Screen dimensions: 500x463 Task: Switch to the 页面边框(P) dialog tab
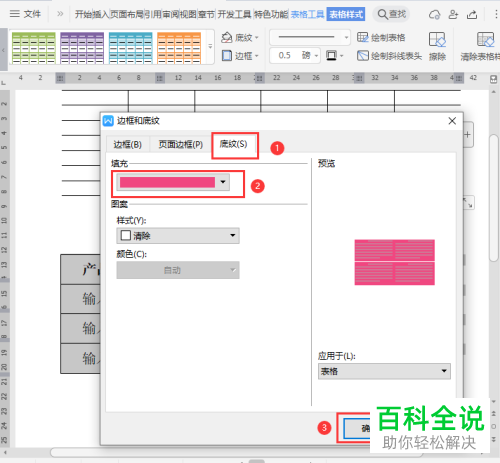[x=180, y=144]
